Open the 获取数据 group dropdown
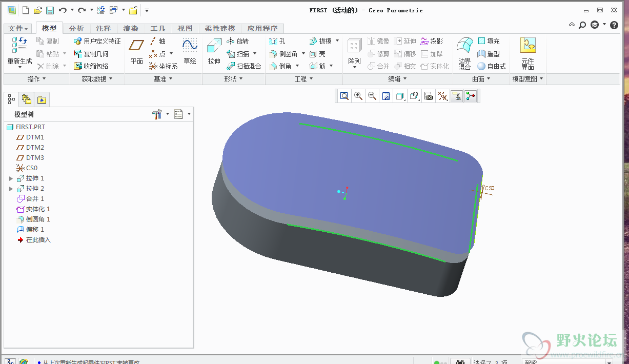Viewport: 629px width, 364px height. [x=97, y=79]
